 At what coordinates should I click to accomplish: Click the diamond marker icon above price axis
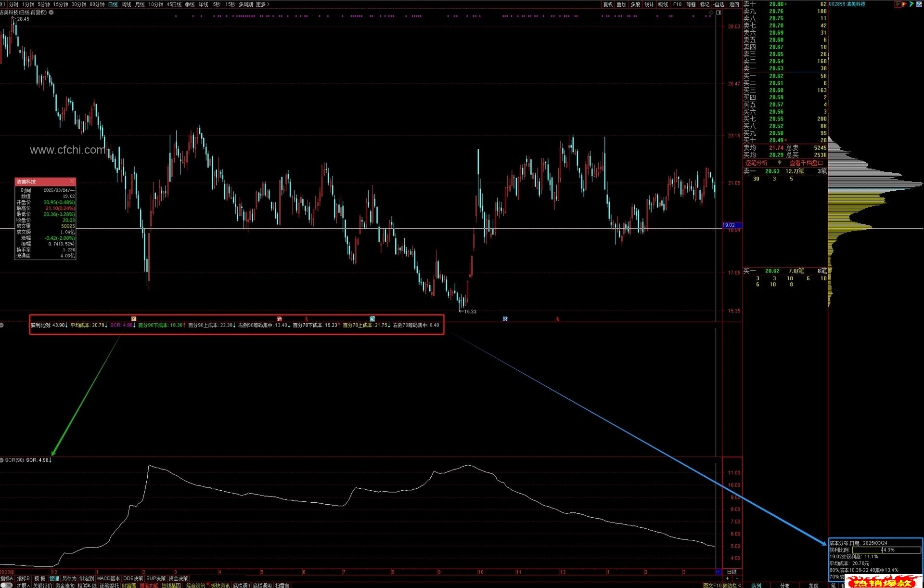[711, 13]
